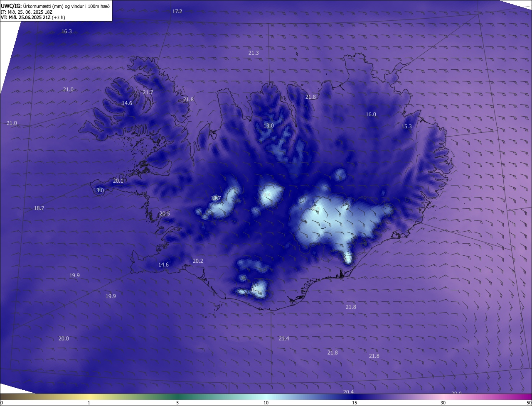
Task: Click the 16.3 value label on the map
Action: pyautogui.click(x=66, y=31)
